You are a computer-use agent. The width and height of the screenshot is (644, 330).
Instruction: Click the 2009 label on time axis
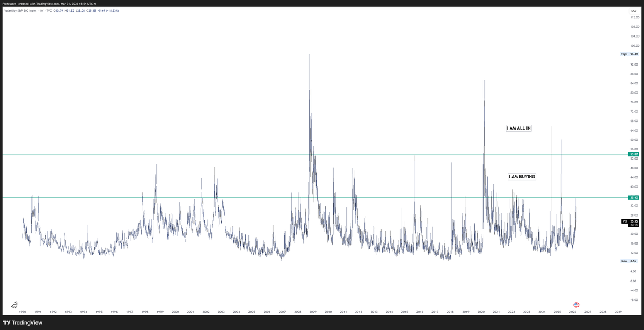(x=312, y=311)
